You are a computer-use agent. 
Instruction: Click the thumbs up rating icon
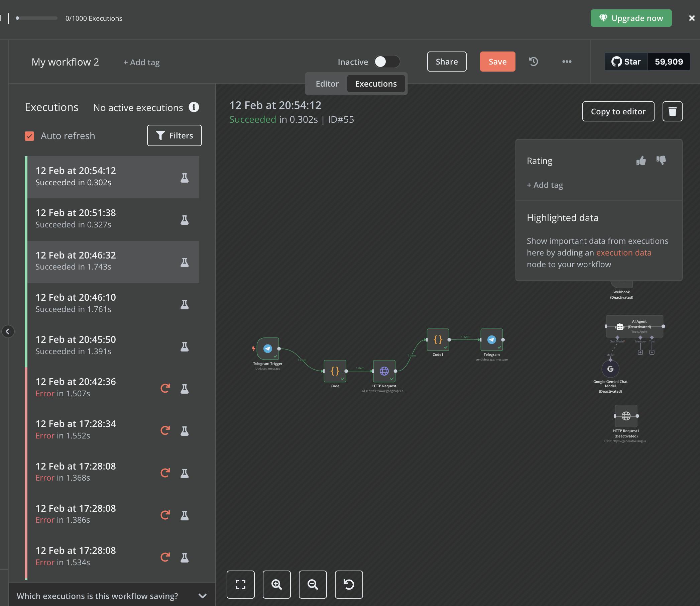[x=641, y=161]
